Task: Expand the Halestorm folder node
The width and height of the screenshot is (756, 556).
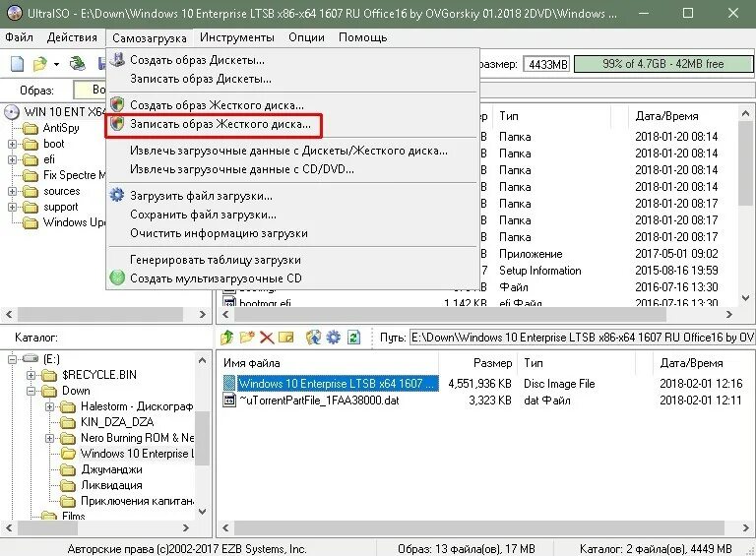Action: click(49, 406)
